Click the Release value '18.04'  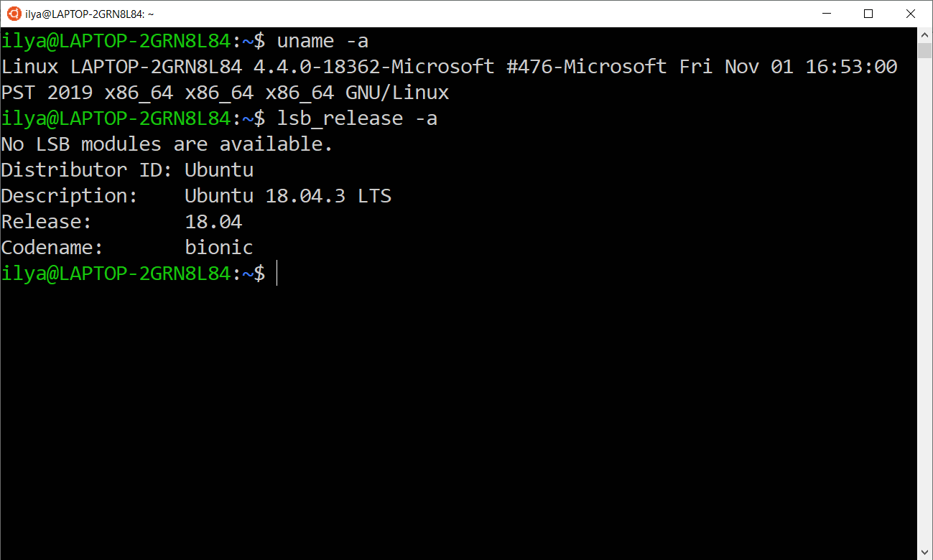click(213, 222)
